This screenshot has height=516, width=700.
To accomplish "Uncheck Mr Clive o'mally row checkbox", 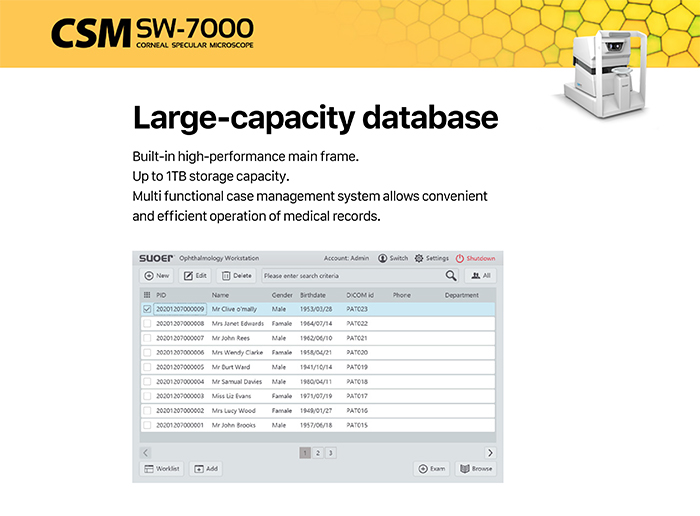I will coord(147,310).
